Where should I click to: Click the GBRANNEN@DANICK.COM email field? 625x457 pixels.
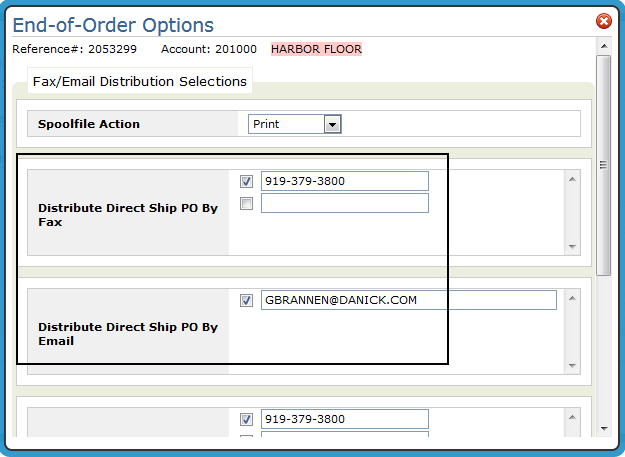409,300
